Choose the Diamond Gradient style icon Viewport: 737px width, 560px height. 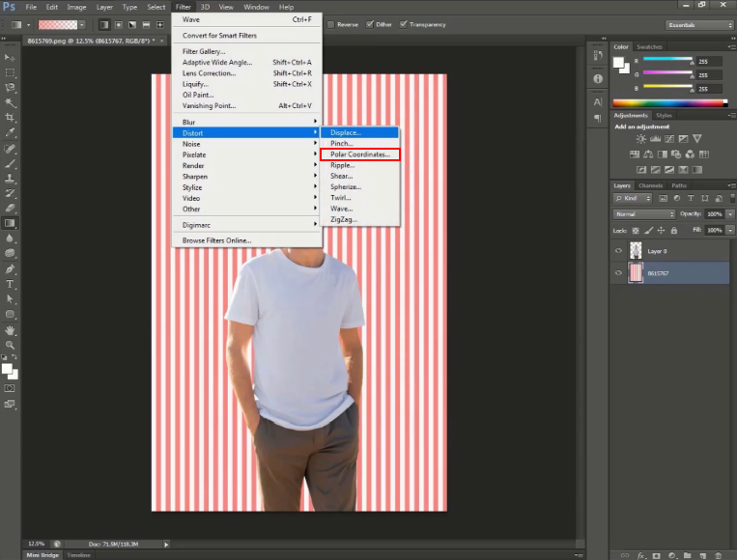[159, 24]
